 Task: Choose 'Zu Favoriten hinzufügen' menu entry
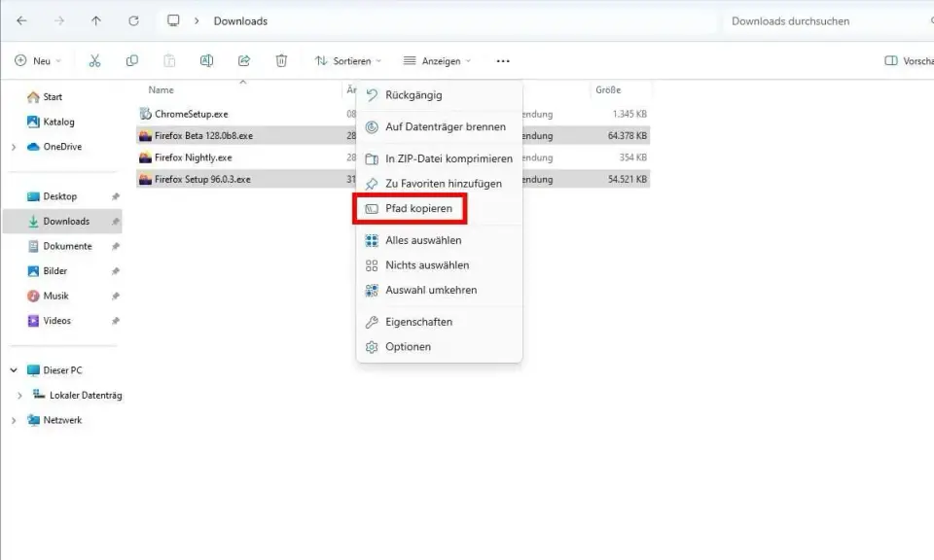439,184
